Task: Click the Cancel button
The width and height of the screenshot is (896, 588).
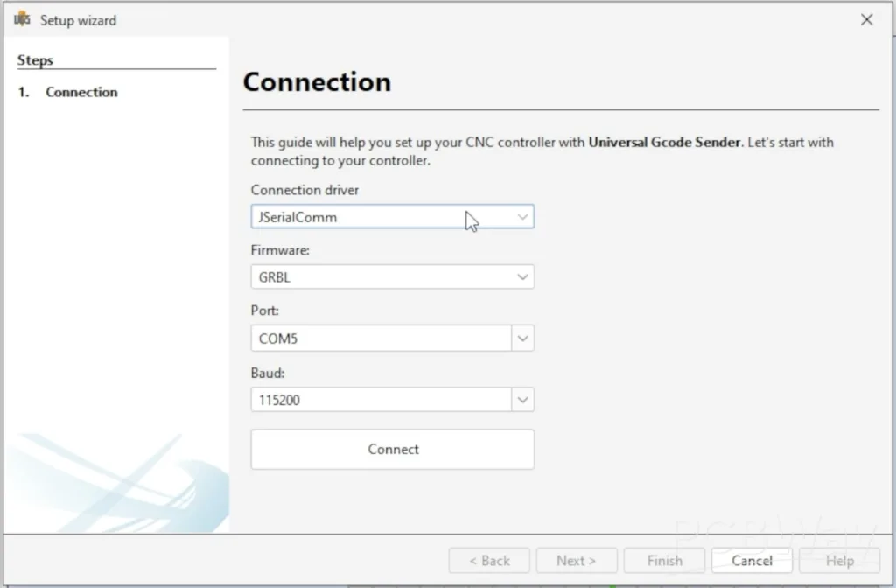Action: point(752,561)
